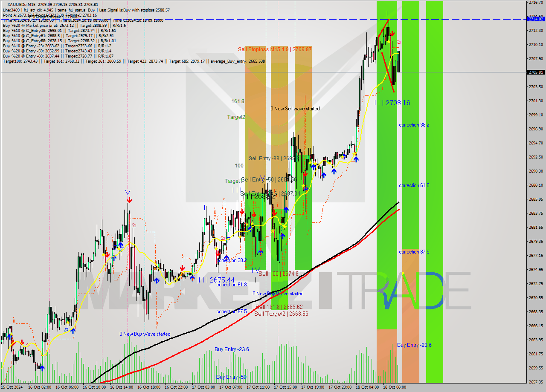Click the 2710.10 price axis label
Viewport: 546px width, 392px height.
(x=535, y=45)
